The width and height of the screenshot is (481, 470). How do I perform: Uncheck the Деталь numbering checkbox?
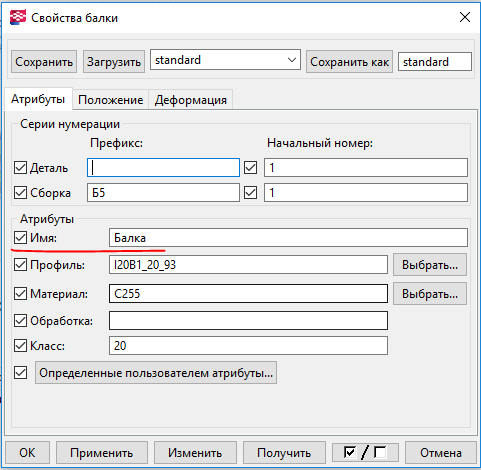20,167
